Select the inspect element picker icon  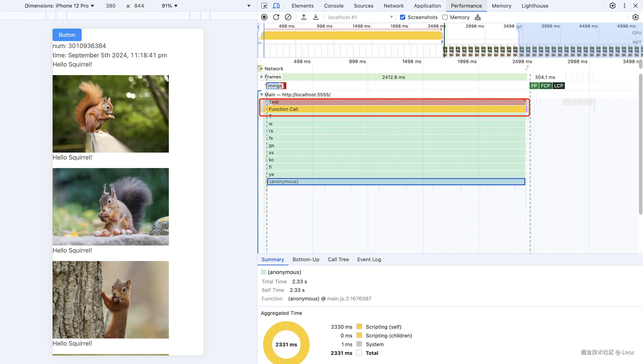[x=264, y=6]
